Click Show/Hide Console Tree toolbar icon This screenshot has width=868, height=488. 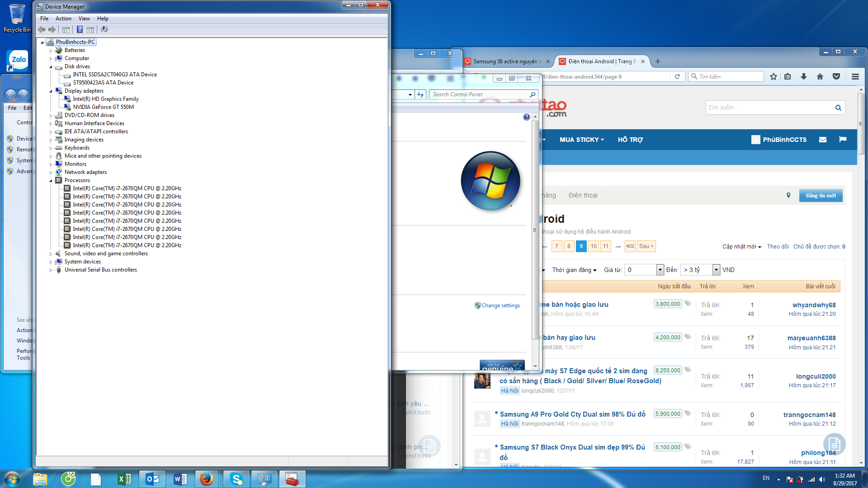66,30
